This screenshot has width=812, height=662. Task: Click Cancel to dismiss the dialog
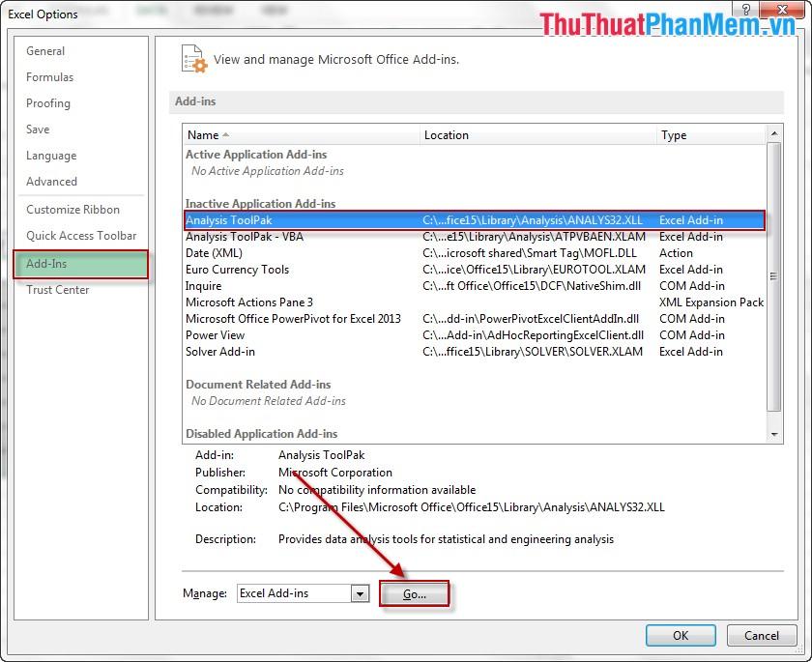click(762, 636)
